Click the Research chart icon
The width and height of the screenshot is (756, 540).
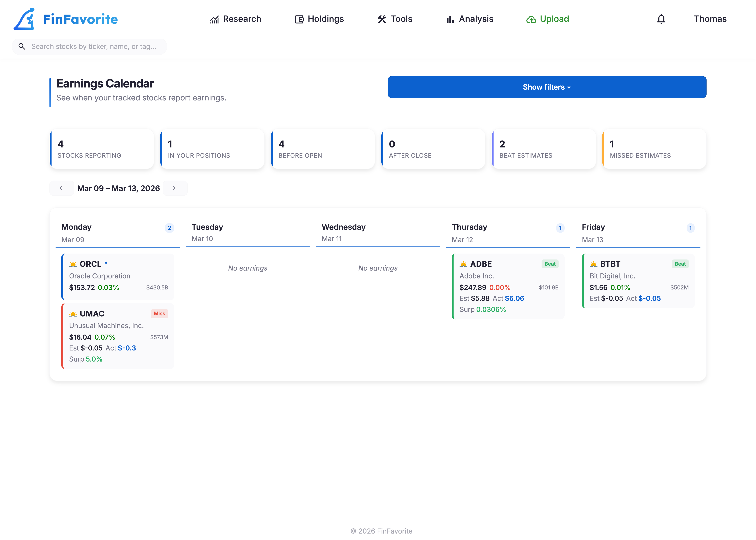[x=214, y=20]
